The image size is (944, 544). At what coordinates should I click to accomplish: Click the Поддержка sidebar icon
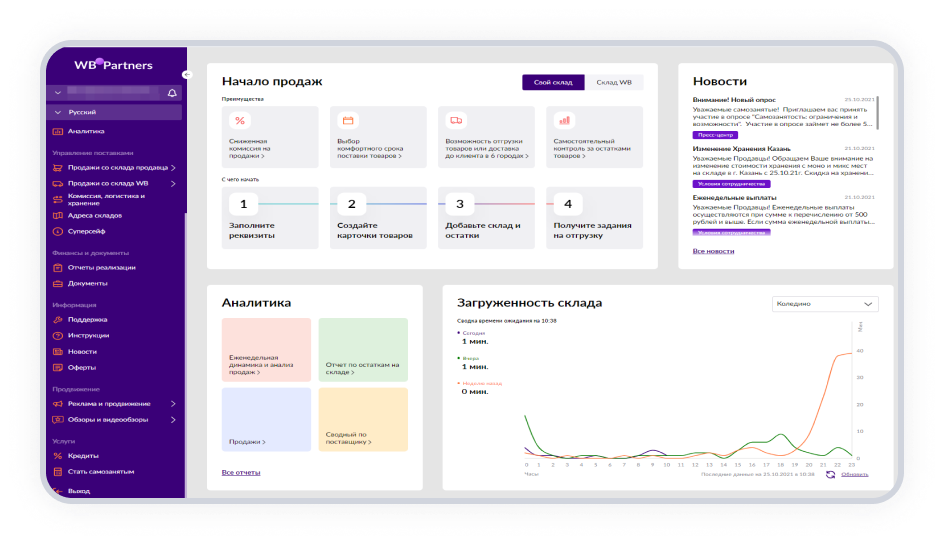[58, 320]
